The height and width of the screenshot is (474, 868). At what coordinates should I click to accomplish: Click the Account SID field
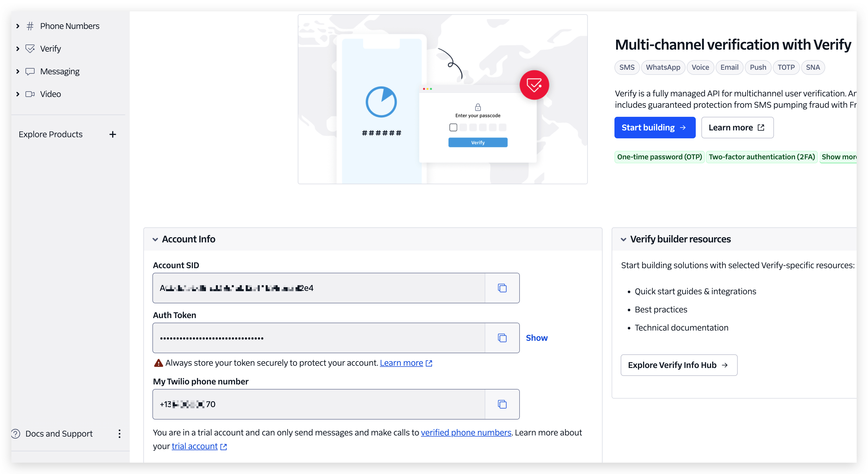click(x=319, y=288)
